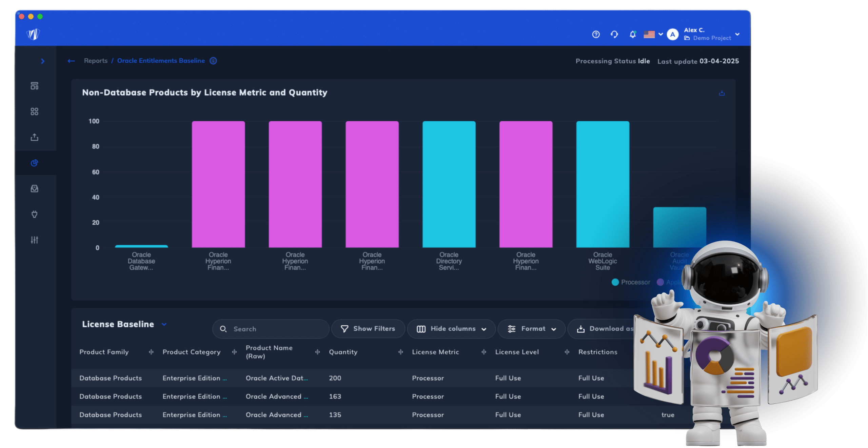This screenshot has width=868, height=448.
Task: Click the support headset icon
Action: 614,34
